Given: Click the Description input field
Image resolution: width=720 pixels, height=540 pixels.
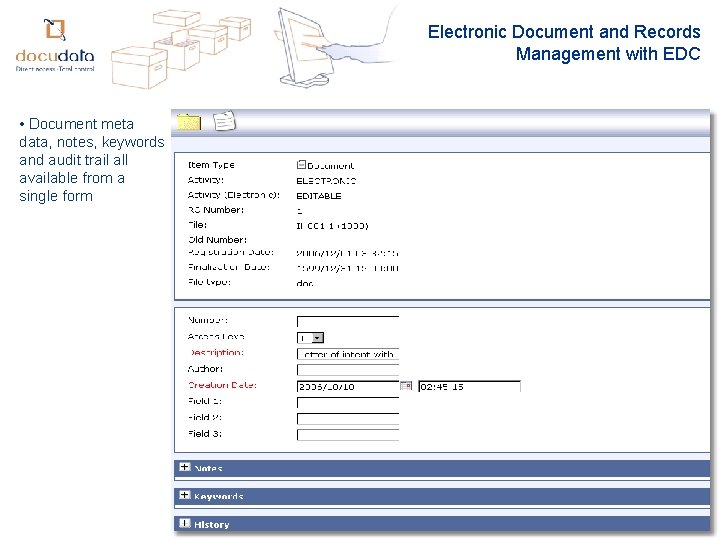Looking at the screenshot, I should [348, 354].
